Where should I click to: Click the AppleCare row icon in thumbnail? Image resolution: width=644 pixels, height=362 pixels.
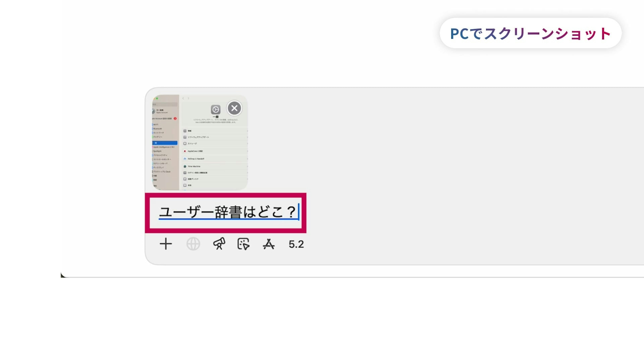pos(185,151)
